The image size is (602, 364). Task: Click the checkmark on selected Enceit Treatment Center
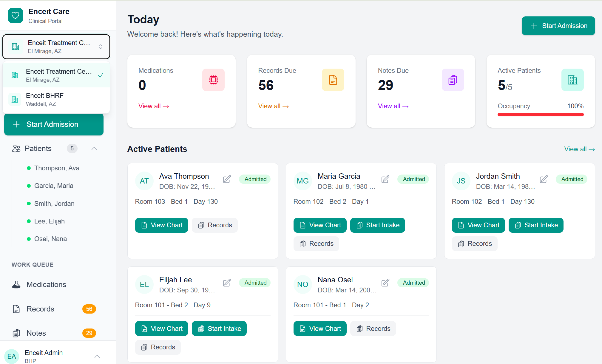[101, 75]
